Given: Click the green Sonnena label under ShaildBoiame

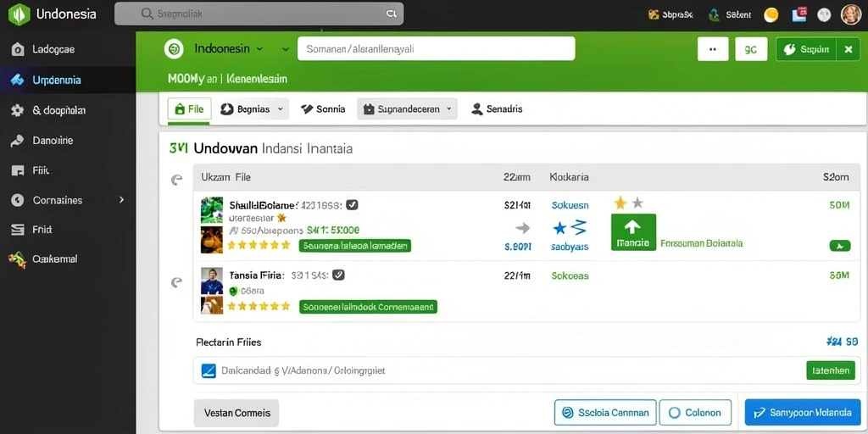Looking at the screenshot, I should click(x=355, y=246).
